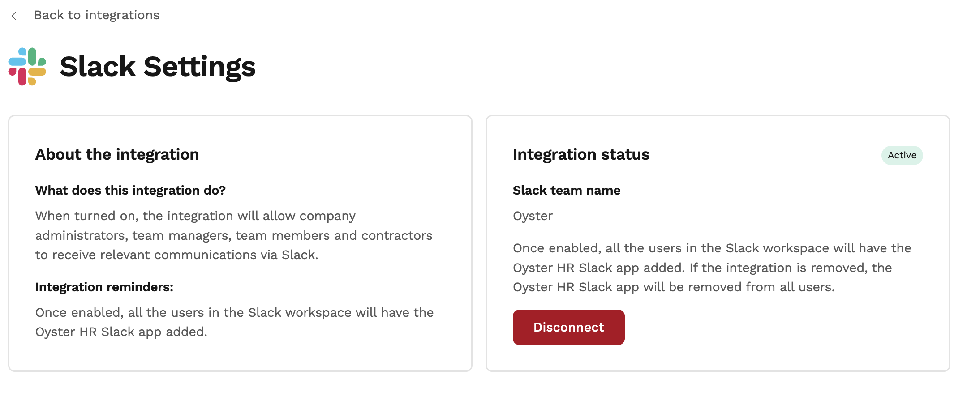Click the Integration reminders subheading
The width and height of the screenshot is (980, 400).
coord(104,287)
